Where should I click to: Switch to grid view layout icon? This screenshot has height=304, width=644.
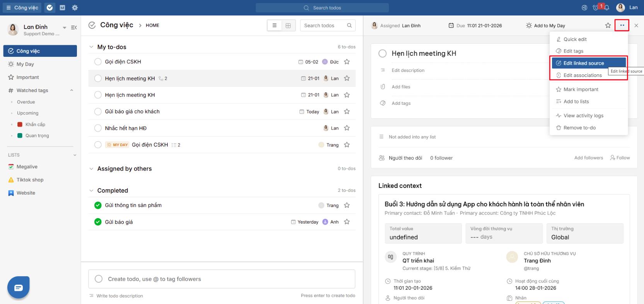point(288,26)
